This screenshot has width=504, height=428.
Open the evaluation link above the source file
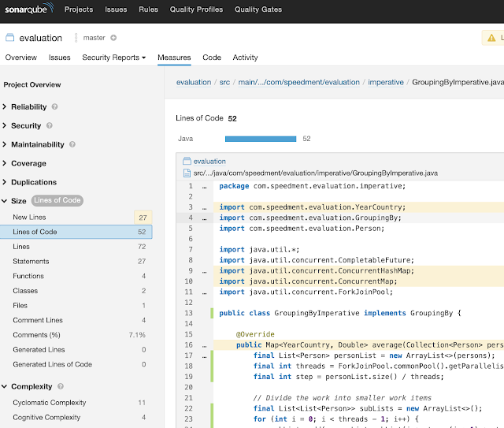[x=209, y=162]
